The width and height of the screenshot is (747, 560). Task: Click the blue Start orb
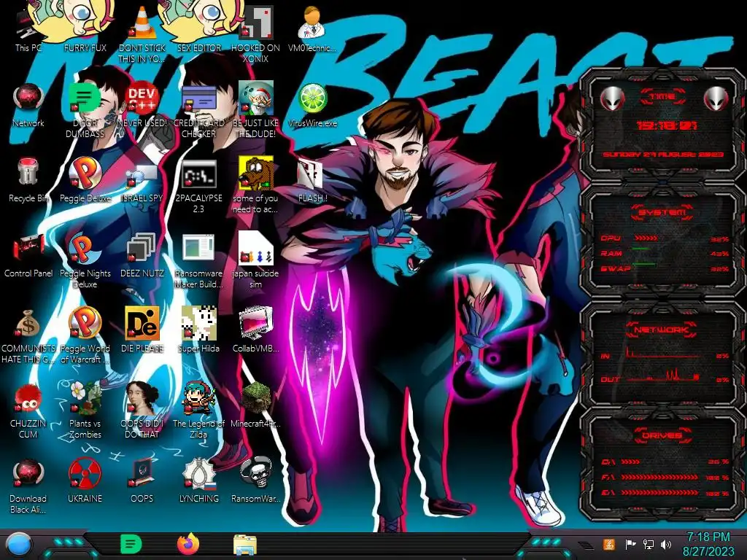tap(19, 545)
